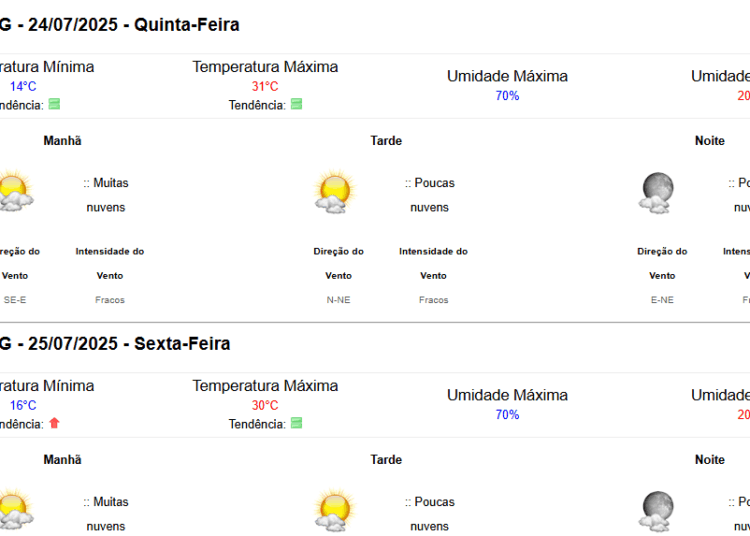Click the green stable trend icon beside 14°C
750x536 pixels.
click(x=55, y=104)
